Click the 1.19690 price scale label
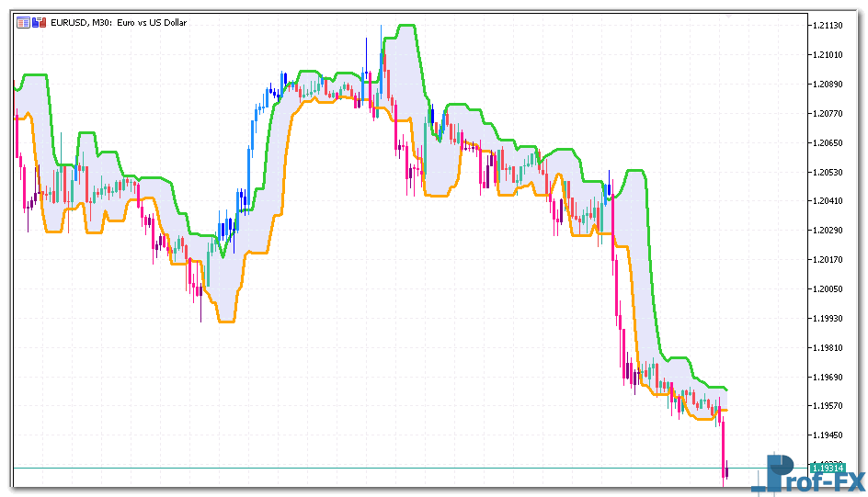This screenshot has height=497, width=868. coord(828,377)
